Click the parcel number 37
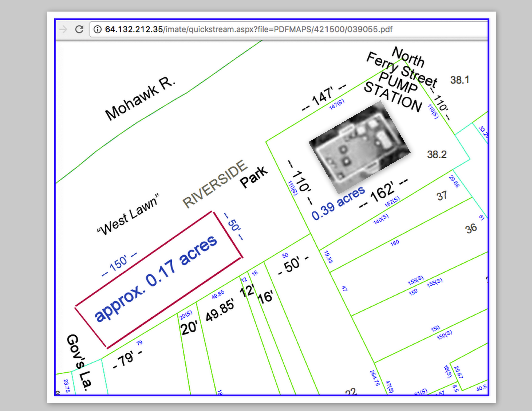The height and width of the screenshot is (411, 532). (442, 196)
